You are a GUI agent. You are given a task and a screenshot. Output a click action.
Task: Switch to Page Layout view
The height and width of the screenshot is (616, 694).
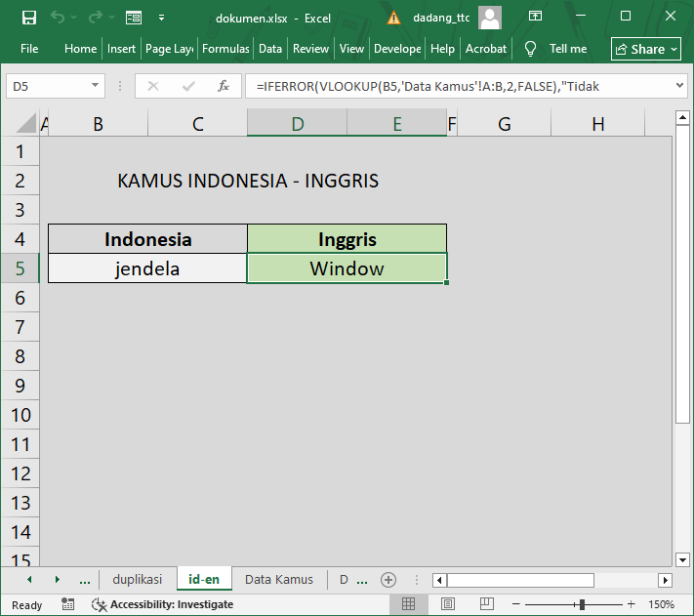[x=447, y=603]
